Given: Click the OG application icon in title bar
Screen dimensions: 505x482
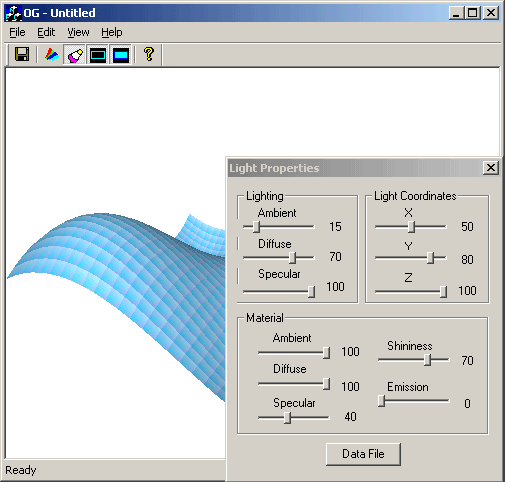Looking at the screenshot, I should point(13,13).
